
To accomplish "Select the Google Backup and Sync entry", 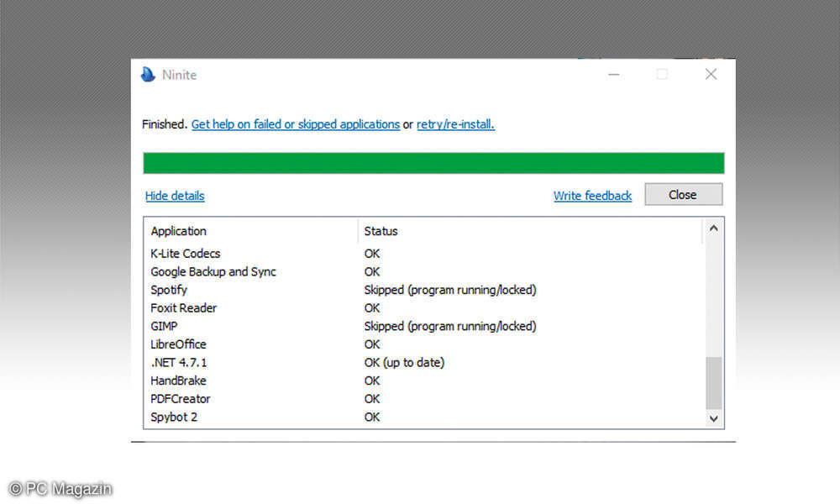I will (x=213, y=271).
